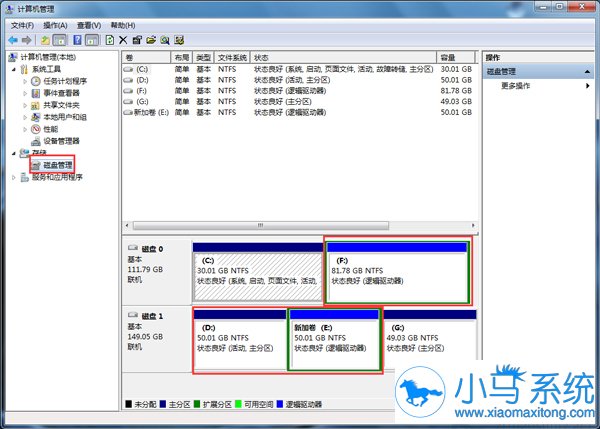Select the (C:) 30.01 GB partition block
Viewport: 600px width, 429px height.
(258, 272)
